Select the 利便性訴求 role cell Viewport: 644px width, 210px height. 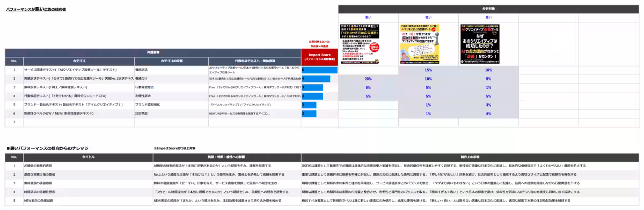(x=172, y=96)
